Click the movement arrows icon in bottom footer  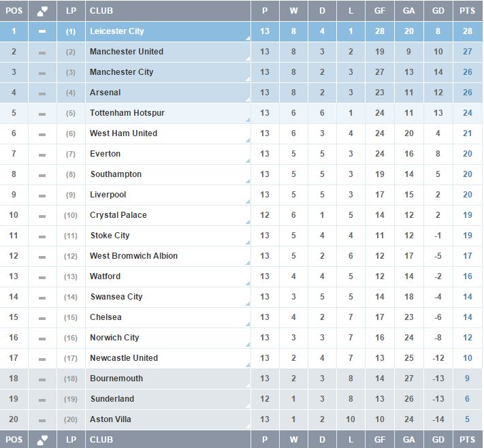42,440
